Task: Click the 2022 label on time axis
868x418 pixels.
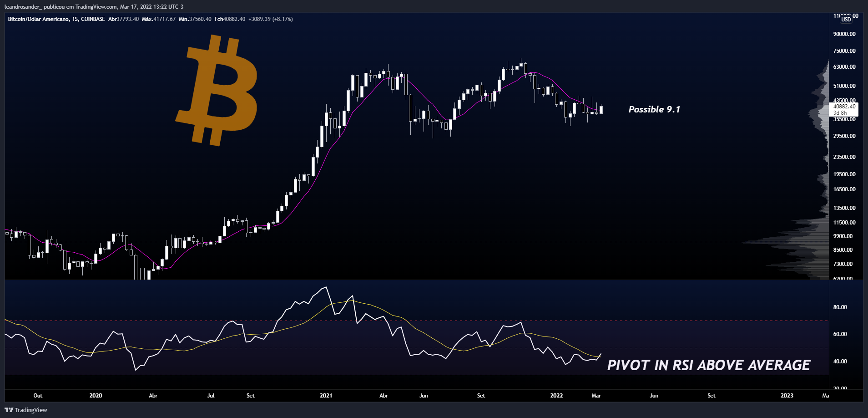Action: (556, 396)
